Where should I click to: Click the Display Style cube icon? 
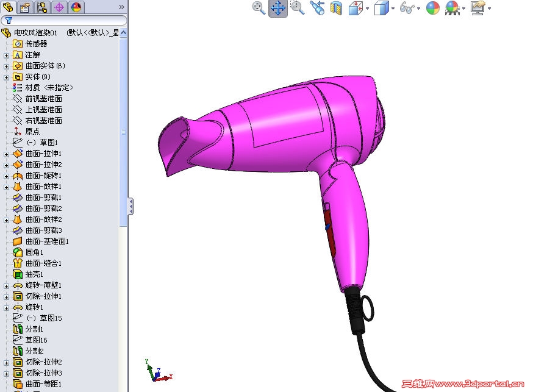(382, 8)
